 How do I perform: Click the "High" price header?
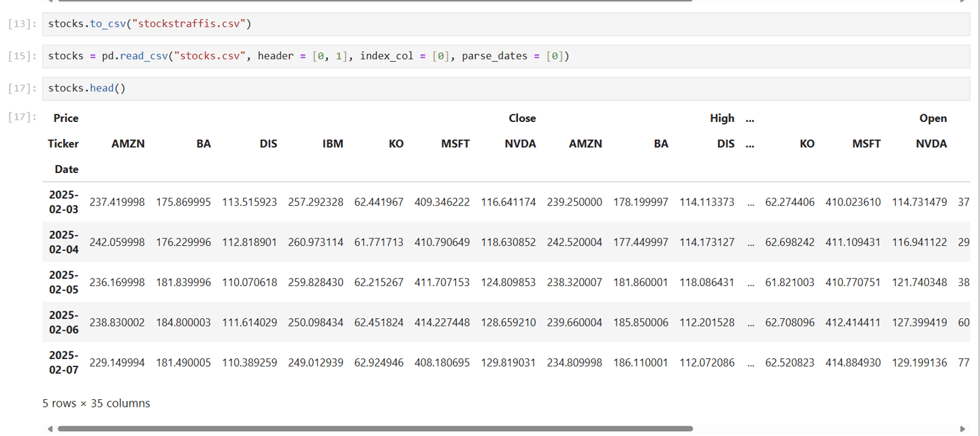722,118
